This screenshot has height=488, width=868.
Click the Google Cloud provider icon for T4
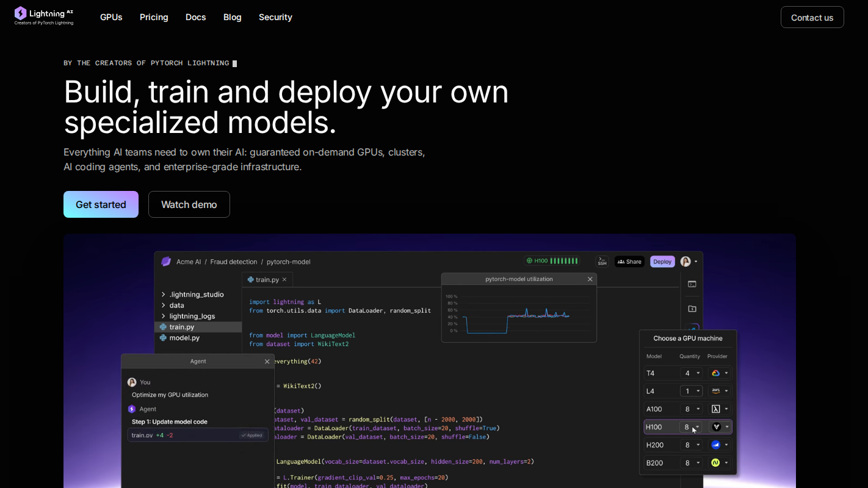715,373
